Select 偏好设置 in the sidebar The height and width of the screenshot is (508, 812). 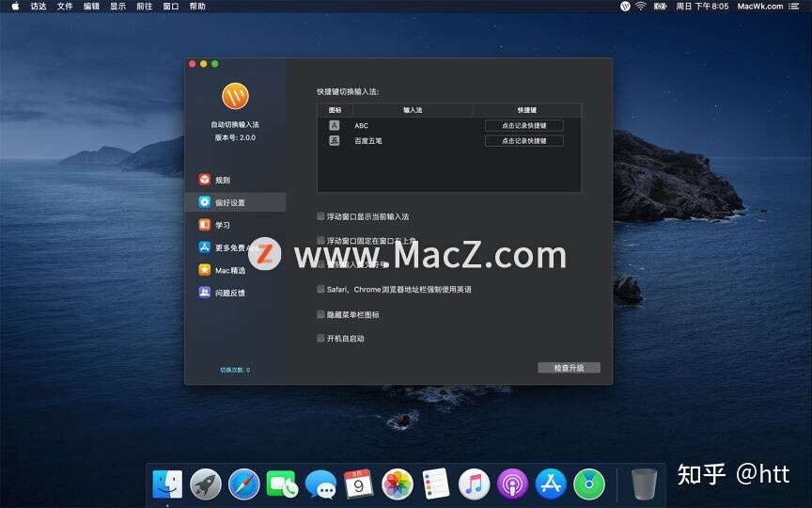coord(235,202)
